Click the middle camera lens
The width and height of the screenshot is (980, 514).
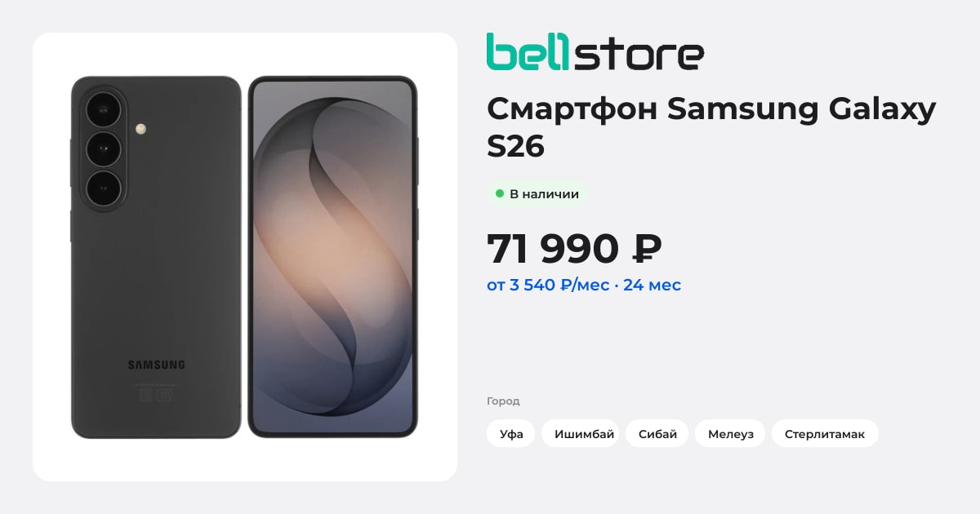tap(104, 148)
